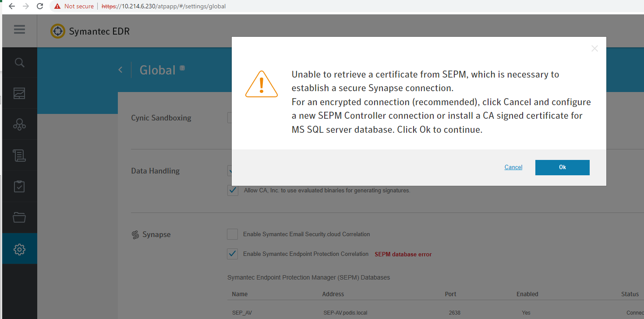
Task: Close the certificate warning dialog
Action: tap(594, 49)
